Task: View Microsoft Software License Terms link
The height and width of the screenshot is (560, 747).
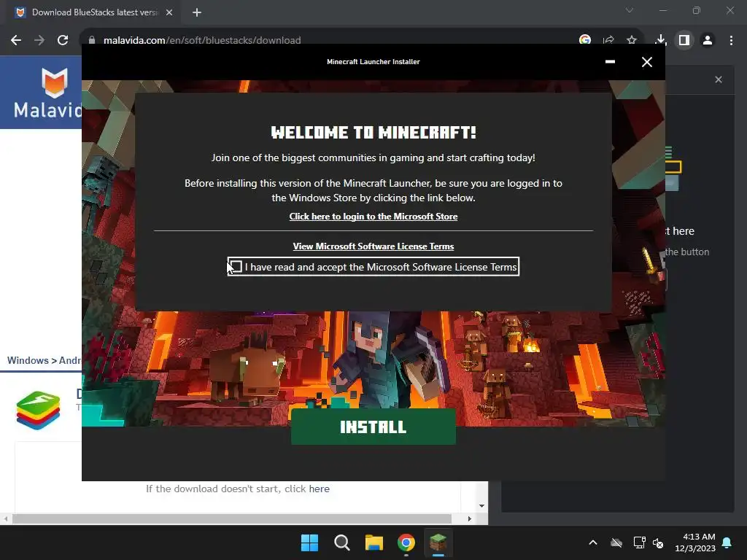Action: (x=373, y=246)
